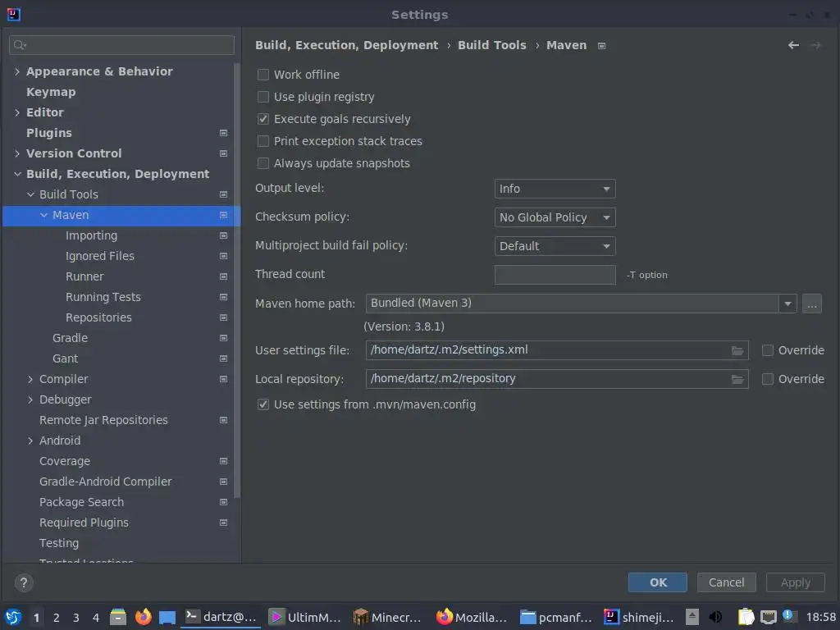
Task: Click the help question mark button
Action: (x=24, y=583)
